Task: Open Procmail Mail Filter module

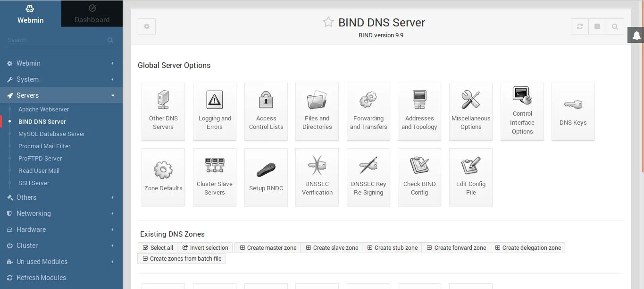Action: 44,146
